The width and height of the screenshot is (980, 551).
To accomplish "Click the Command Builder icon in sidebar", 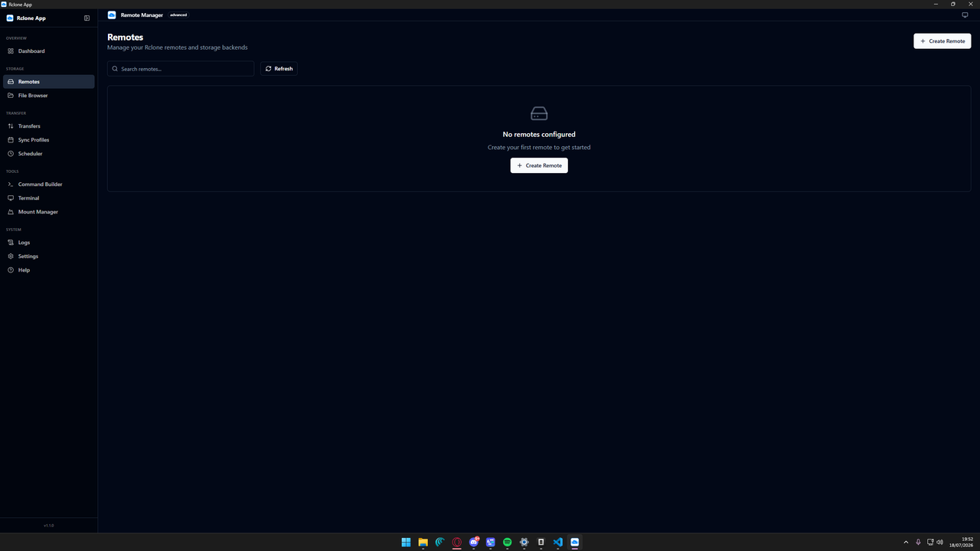I will point(11,184).
